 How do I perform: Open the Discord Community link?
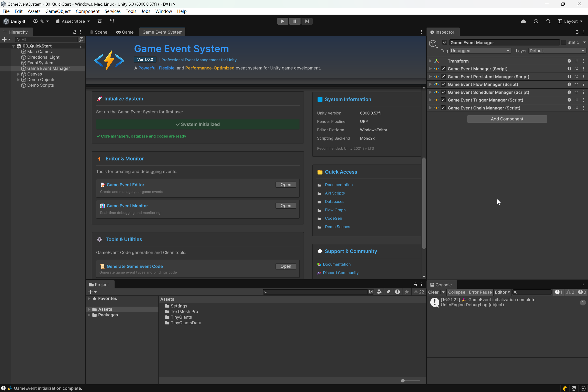(x=340, y=273)
